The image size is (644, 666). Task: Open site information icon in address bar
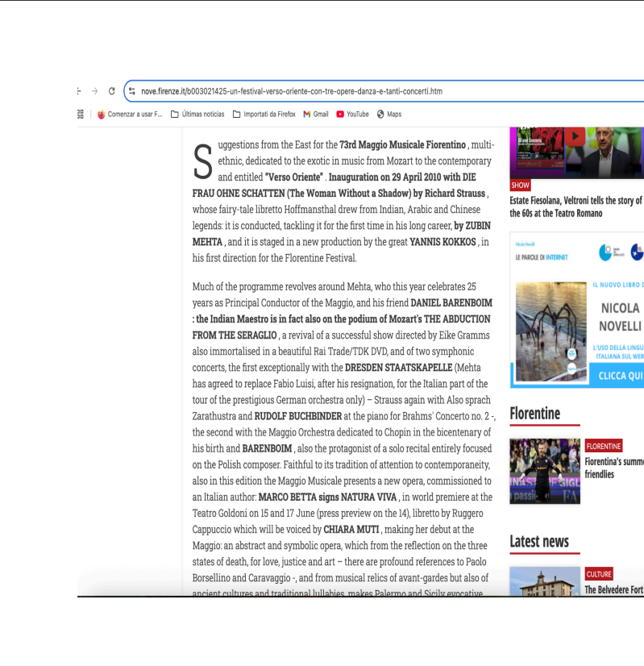click(132, 91)
